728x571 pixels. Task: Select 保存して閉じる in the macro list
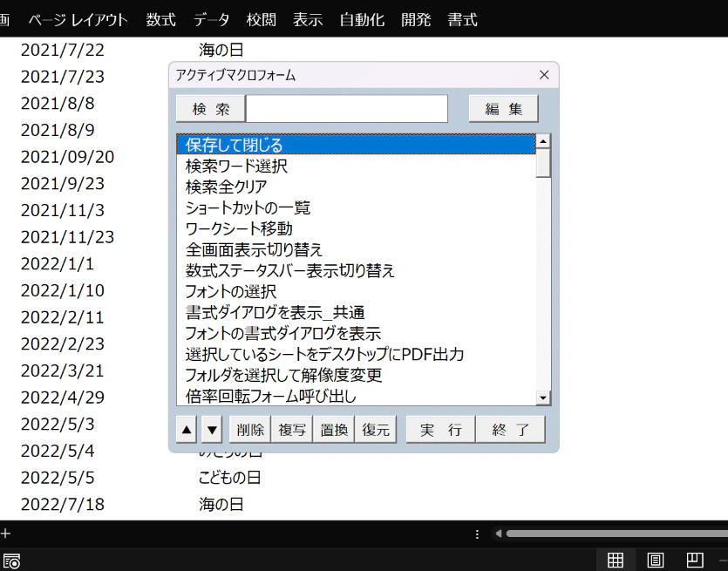pos(356,145)
